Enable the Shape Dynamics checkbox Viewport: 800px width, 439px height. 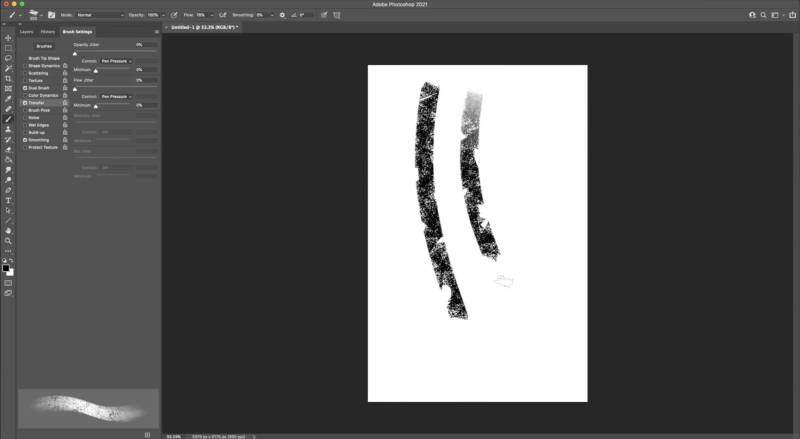click(x=25, y=65)
